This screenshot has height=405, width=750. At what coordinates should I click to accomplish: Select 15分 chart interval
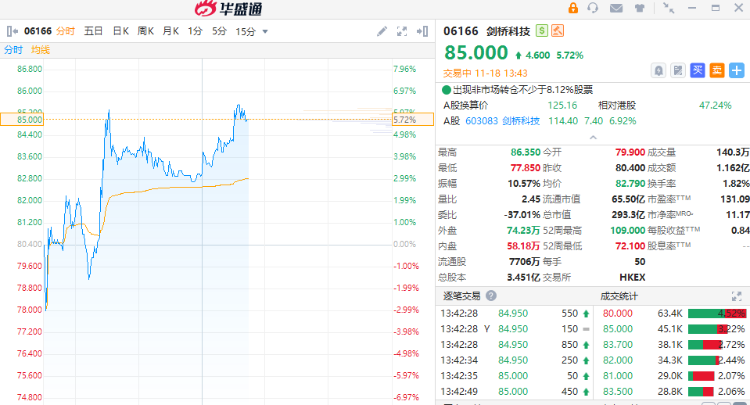tap(245, 32)
